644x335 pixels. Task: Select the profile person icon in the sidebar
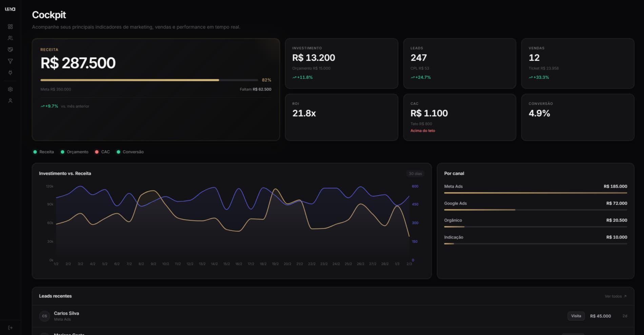10,100
